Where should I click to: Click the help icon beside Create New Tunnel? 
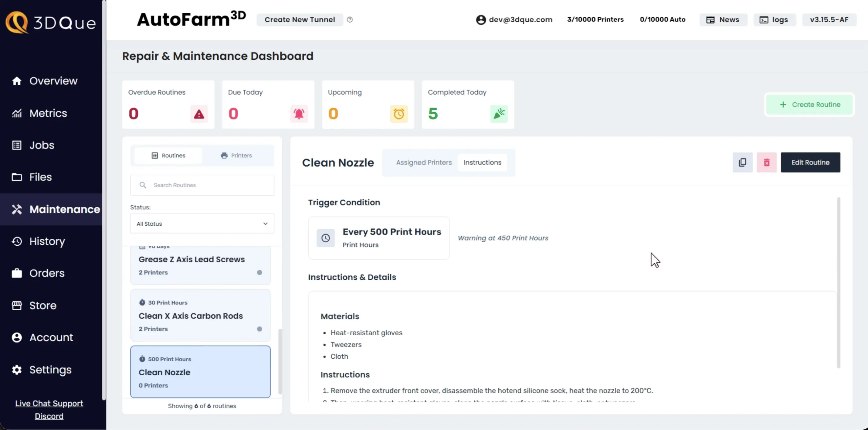pyautogui.click(x=350, y=19)
